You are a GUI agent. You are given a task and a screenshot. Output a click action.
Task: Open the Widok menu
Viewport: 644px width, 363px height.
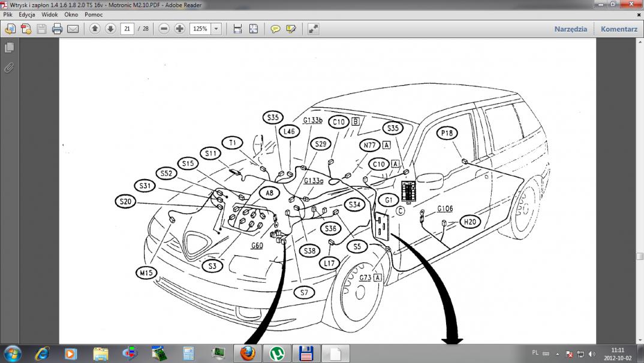click(x=49, y=14)
